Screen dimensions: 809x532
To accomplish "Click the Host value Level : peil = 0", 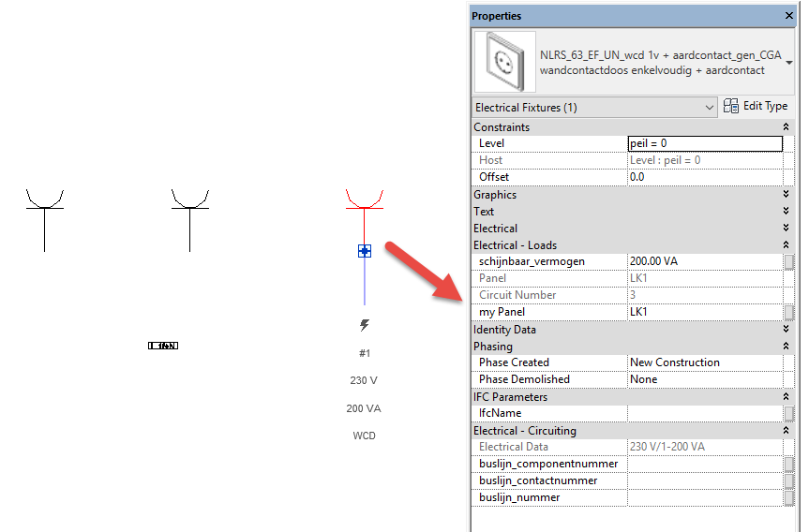I will click(x=665, y=160).
